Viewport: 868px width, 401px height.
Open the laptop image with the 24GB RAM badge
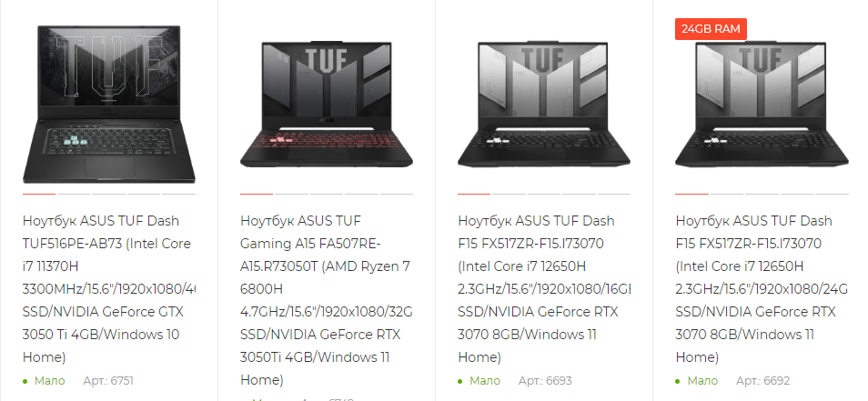pyautogui.click(x=762, y=104)
